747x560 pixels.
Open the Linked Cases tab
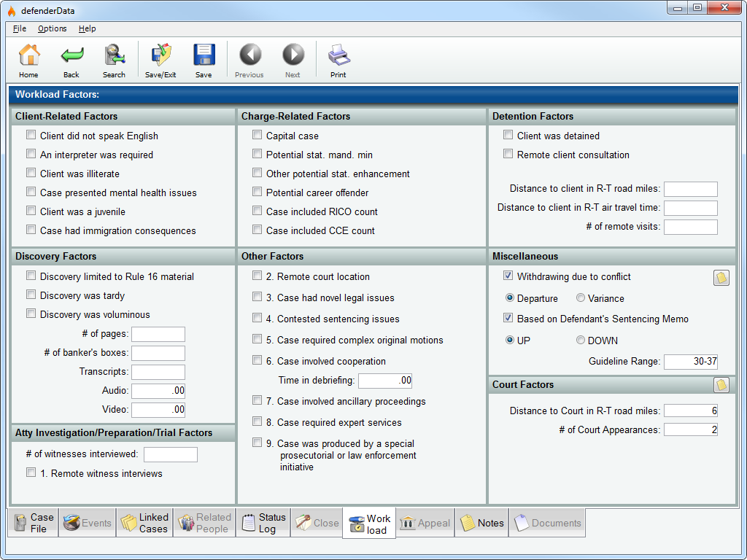click(x=144, y=522)
